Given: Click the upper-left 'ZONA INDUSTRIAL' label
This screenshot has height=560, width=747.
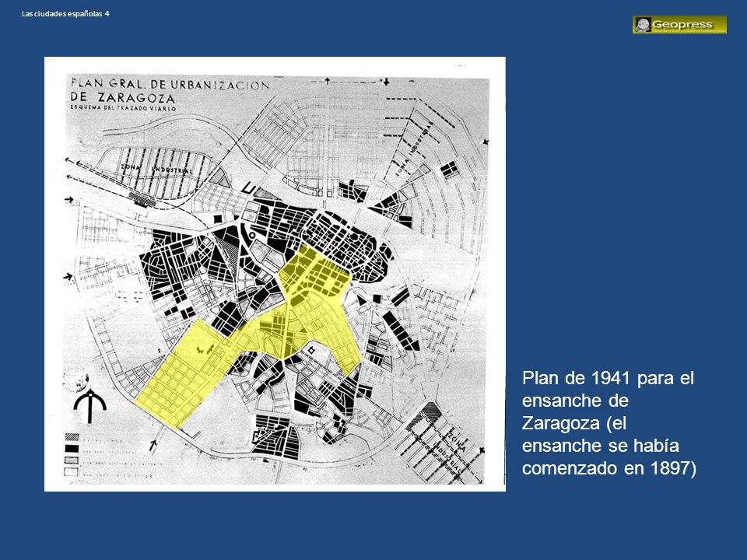Looking at the screenshot, I should pos(156,169).
